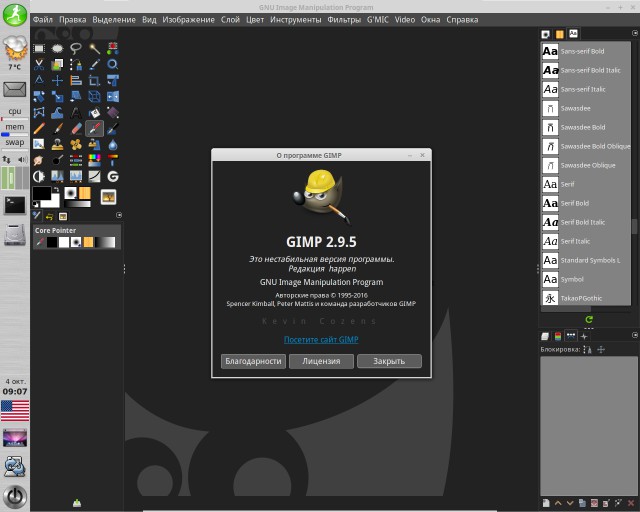The image size is (640, 512).
Task: Open the Посетите сайт GIMP link
Action: pos(321,340)
